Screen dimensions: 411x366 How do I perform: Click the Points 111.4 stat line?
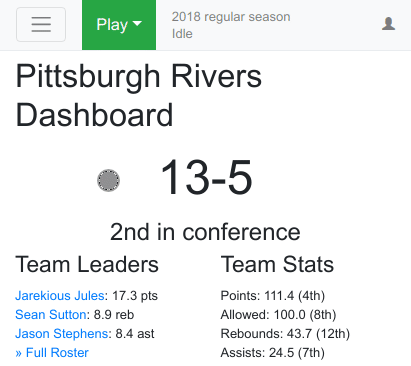click(x=273, y=296)
